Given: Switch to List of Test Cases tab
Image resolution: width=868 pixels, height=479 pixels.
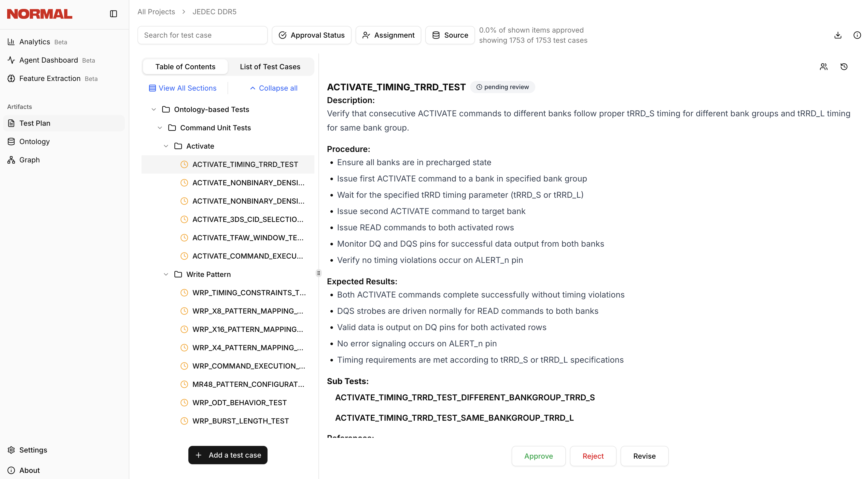Looking at the screenshot, I should pos(270,67).
